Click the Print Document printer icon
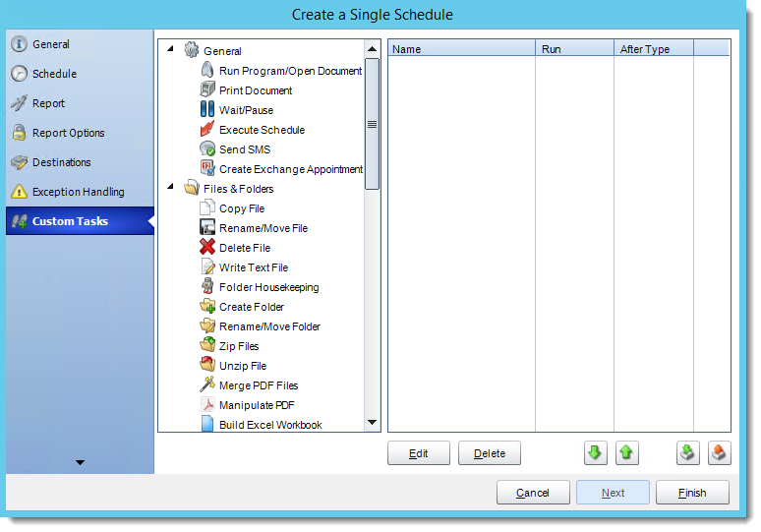 click(x=207, y=89)
